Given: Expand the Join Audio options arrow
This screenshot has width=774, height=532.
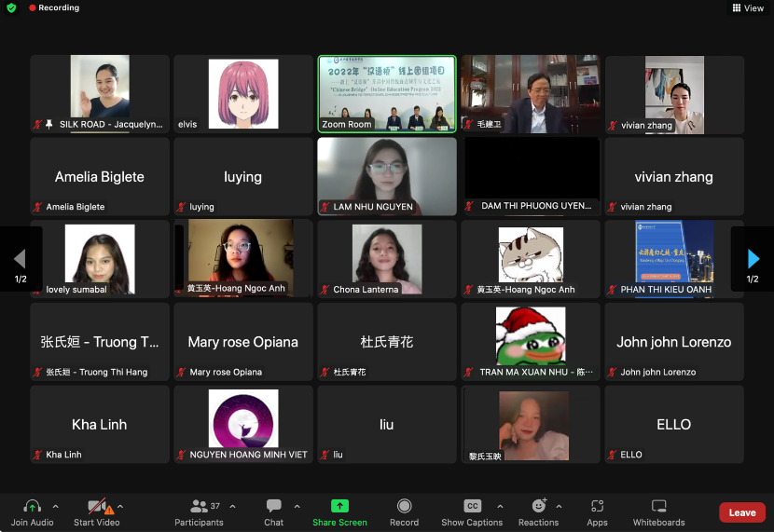Looking at the screenshot, I should tap(55, 507).
